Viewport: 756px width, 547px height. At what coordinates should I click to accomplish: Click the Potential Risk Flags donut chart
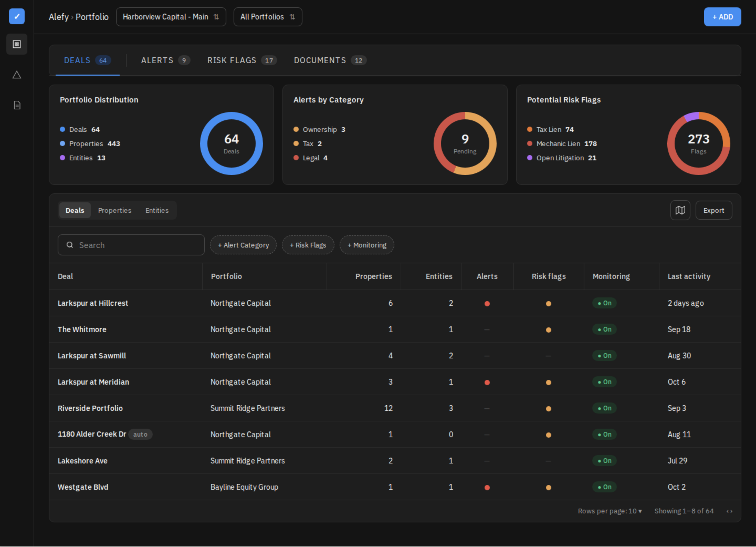[x=698, y=143]
